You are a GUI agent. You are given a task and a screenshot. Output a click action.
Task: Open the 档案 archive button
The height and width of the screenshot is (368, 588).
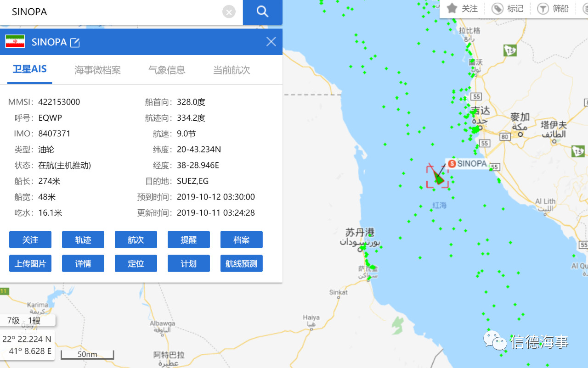click(242, 240)
